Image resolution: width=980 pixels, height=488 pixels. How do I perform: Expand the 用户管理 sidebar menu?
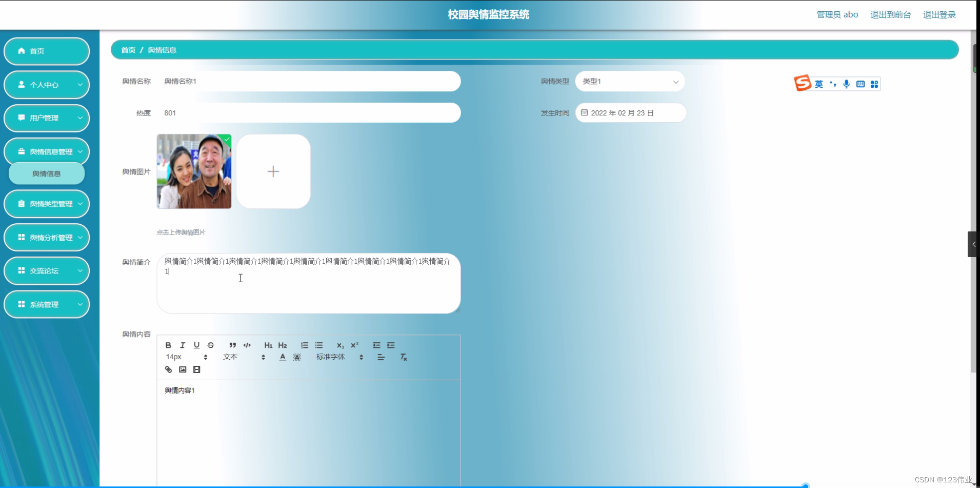(47, 118)
